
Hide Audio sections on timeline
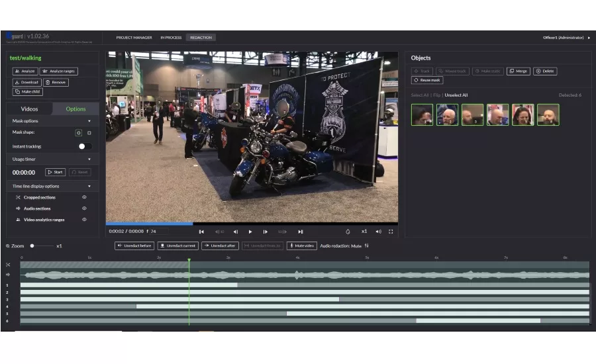pos(84,208)
